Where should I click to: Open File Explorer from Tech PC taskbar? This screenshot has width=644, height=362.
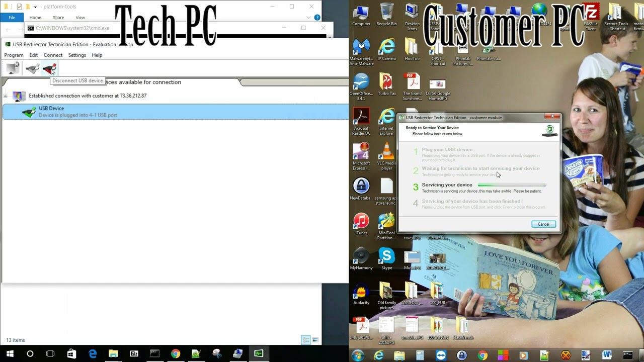pyautogui.click(x=113, y=354)
